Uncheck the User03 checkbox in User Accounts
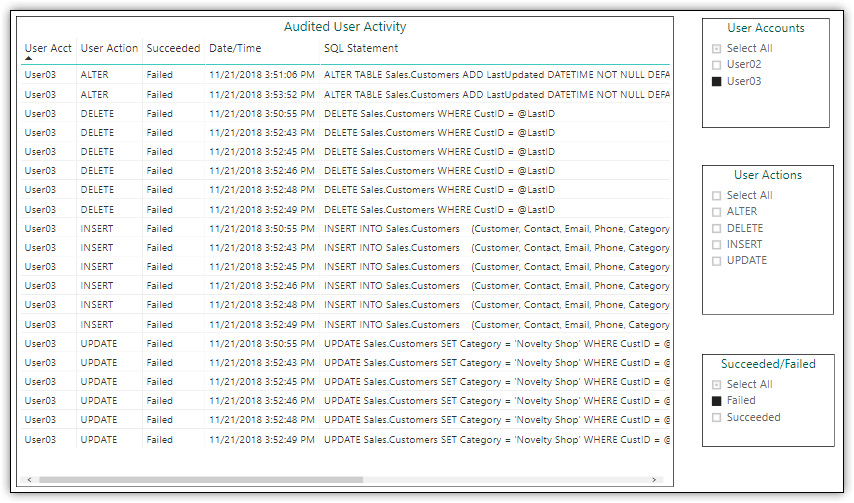The height and width of the screenshot is (503, 854). (x=716, y=81)
